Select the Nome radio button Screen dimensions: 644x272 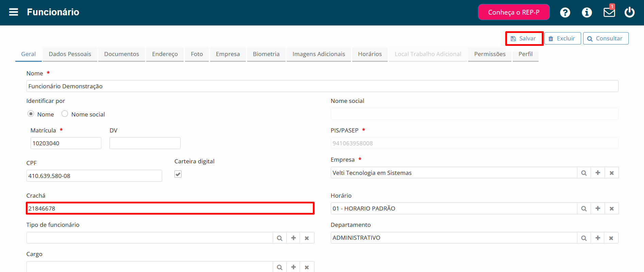point(31,114)
